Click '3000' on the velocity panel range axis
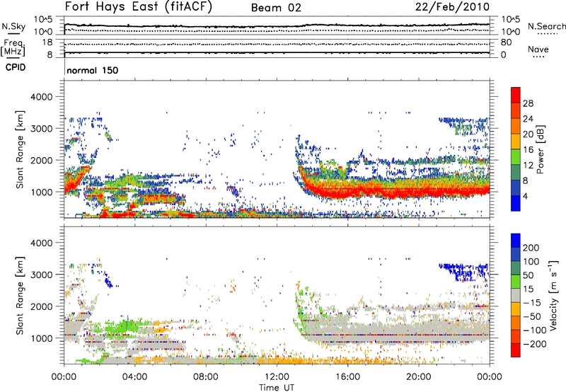This screenshot has width=566, height=392. tap(41, 275)
